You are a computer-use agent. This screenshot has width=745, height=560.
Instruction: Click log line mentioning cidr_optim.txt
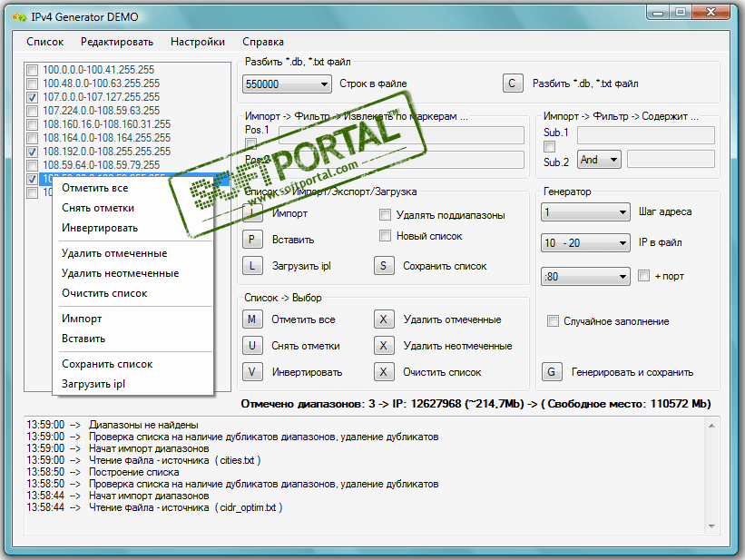pos(154,507)
